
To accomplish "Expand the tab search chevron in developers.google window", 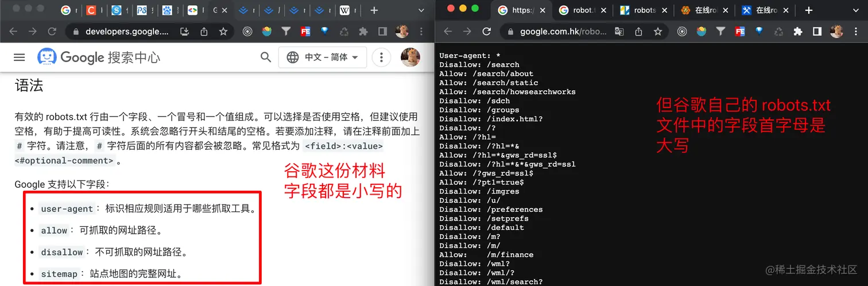I will point(422,10).
